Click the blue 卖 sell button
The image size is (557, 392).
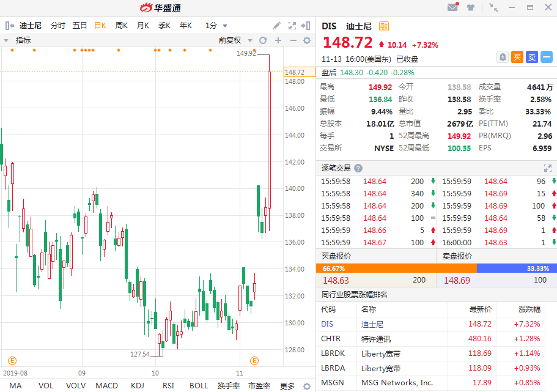point(532,57)
